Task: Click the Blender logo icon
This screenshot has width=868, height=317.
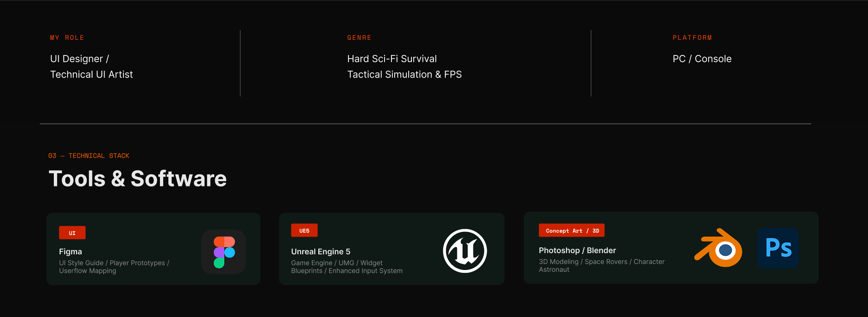Action: coord(718,248)
